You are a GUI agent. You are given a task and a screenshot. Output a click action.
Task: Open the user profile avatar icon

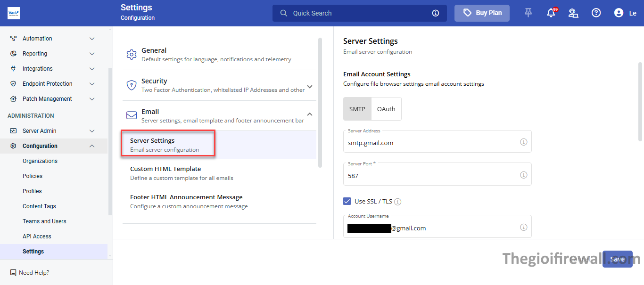(x=619, y=13)
